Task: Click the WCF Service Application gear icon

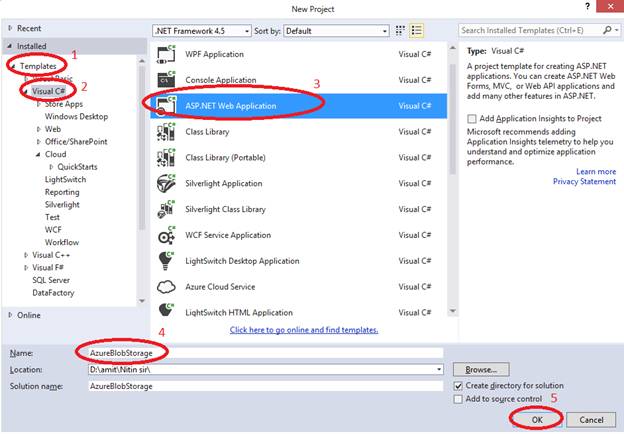Action: [x=166, y=235]
